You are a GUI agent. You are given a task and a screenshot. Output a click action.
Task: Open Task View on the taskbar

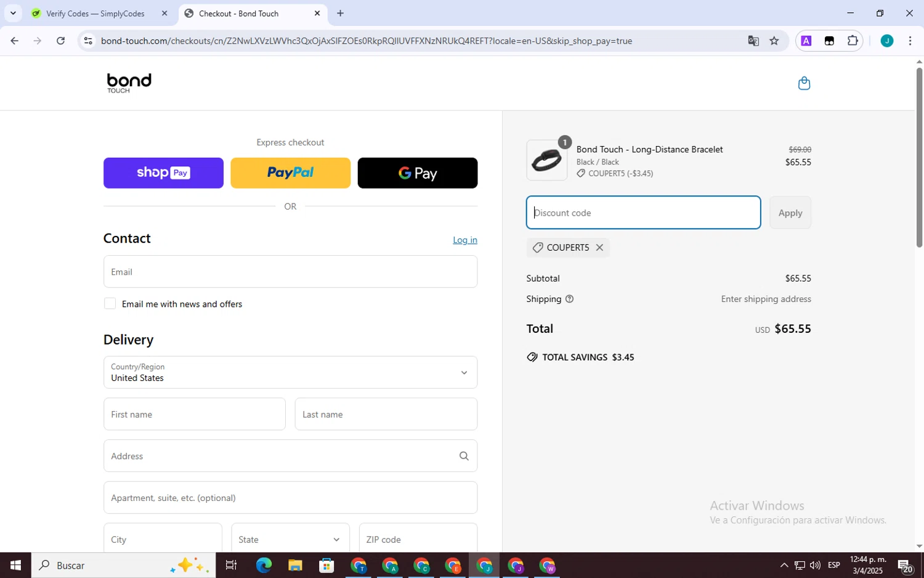(232, 565)
